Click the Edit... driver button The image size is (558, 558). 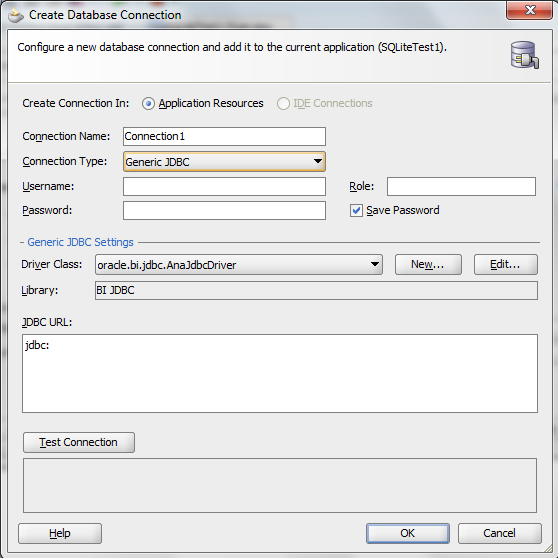[x=506, y=264]
